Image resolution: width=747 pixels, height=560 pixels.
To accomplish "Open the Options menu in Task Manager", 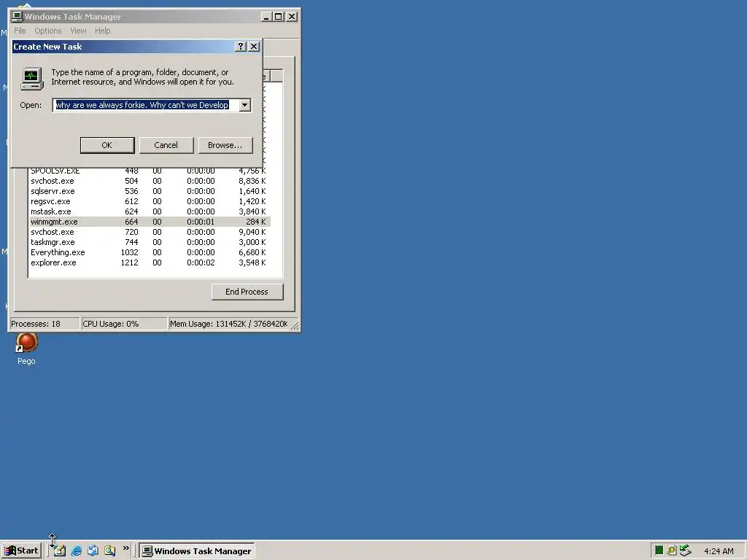I will (x=47, y=31).
